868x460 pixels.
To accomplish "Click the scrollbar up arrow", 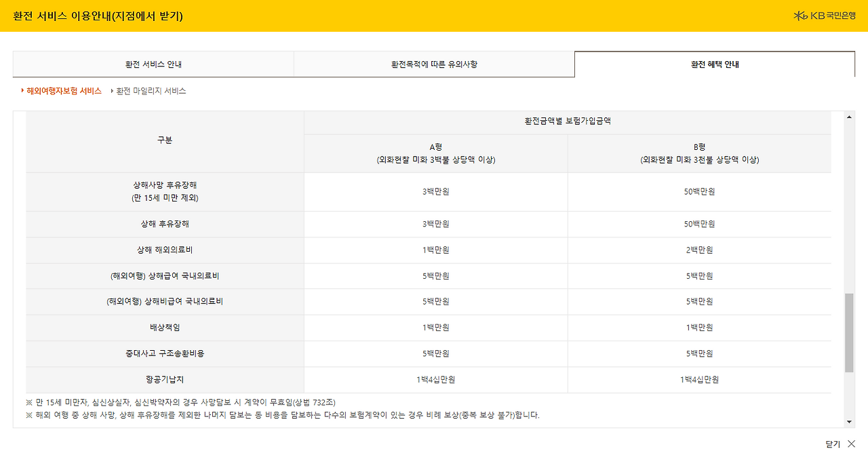I will (x=848, y=116).
